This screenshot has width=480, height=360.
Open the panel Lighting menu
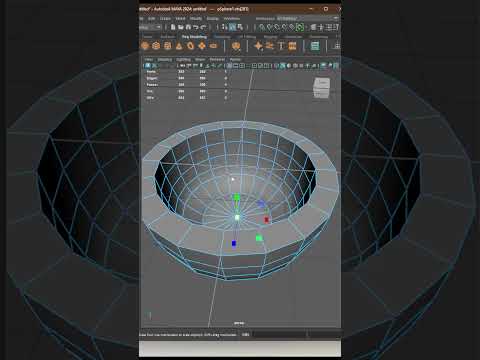click(x=183, y=59)
